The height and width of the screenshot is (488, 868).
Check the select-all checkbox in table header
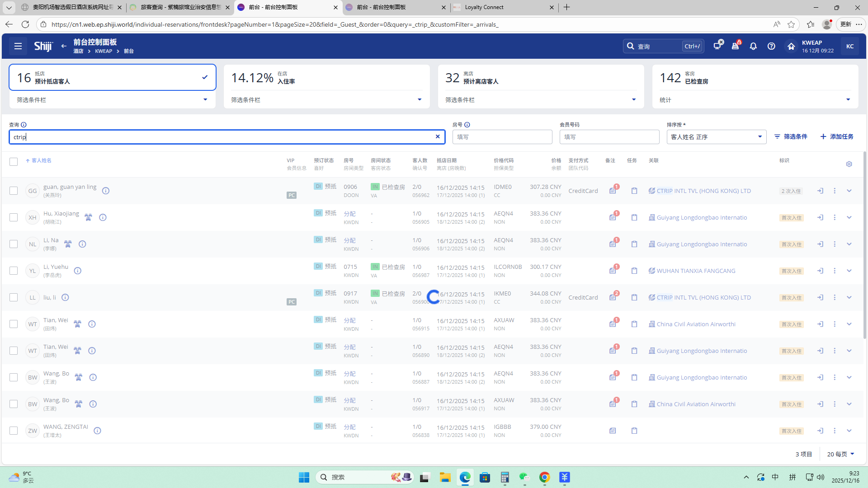pos(14,162)
